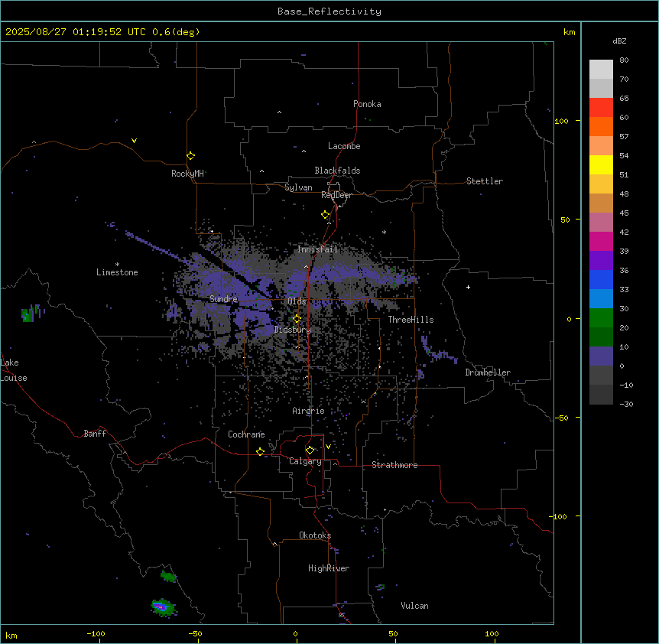659x644 pixels.
Task: Click the RockyMH label
Action: coord(187,174)
